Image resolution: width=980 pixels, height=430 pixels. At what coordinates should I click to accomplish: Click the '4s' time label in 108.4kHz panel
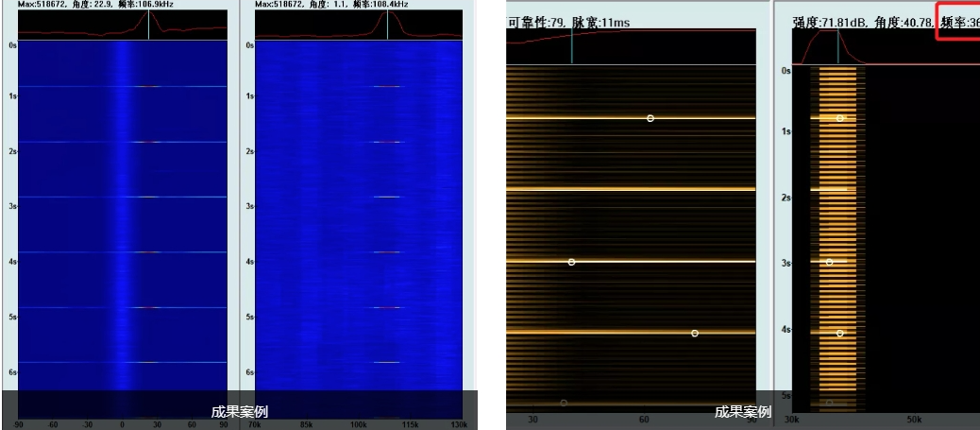(250, 262)
